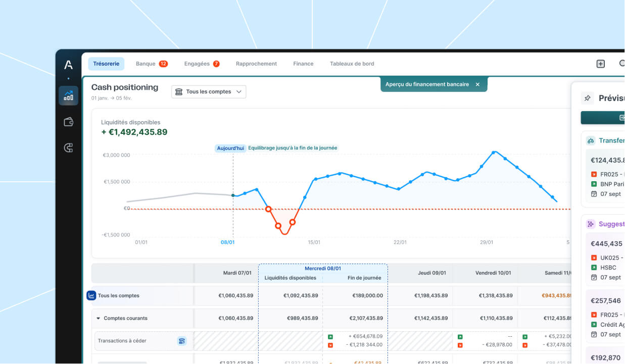The image size is (625, 364).
Task: Select the Finance tab
Action: click(x=303, y=64)
